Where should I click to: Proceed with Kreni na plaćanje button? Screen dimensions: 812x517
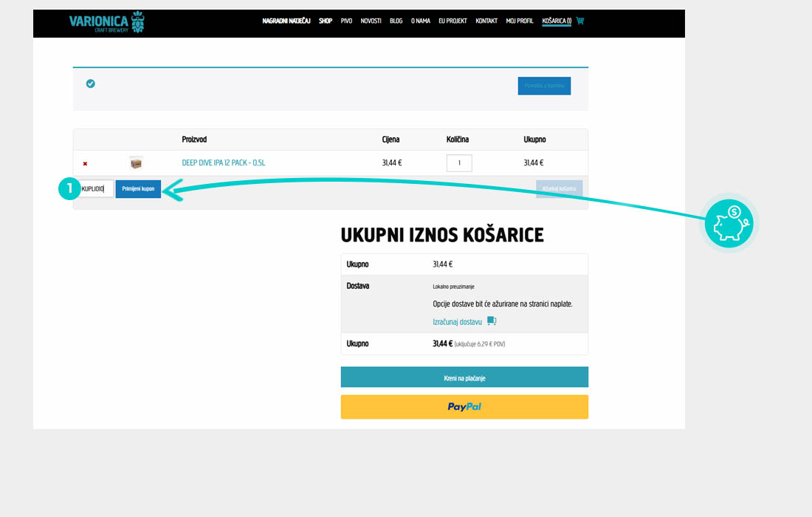464,377
